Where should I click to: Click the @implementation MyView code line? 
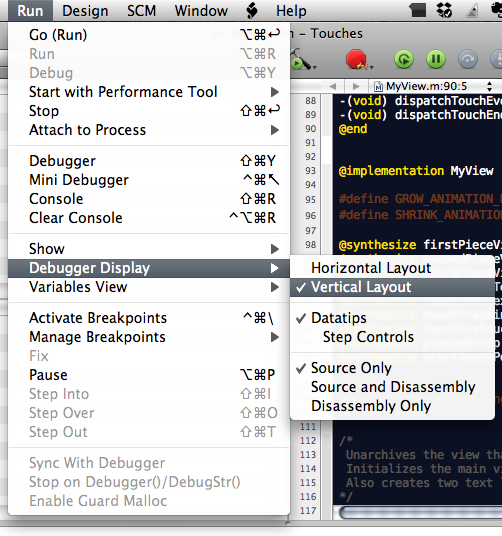click(416, 171)
